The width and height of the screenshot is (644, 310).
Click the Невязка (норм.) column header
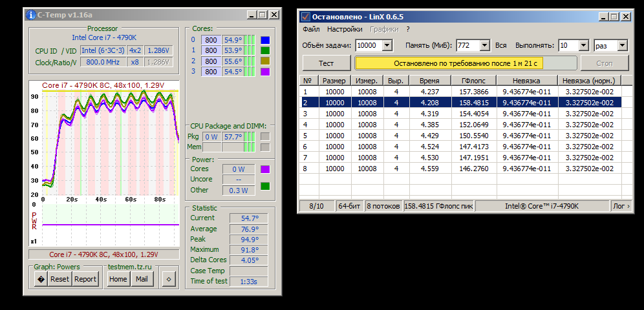pos(589,80)
